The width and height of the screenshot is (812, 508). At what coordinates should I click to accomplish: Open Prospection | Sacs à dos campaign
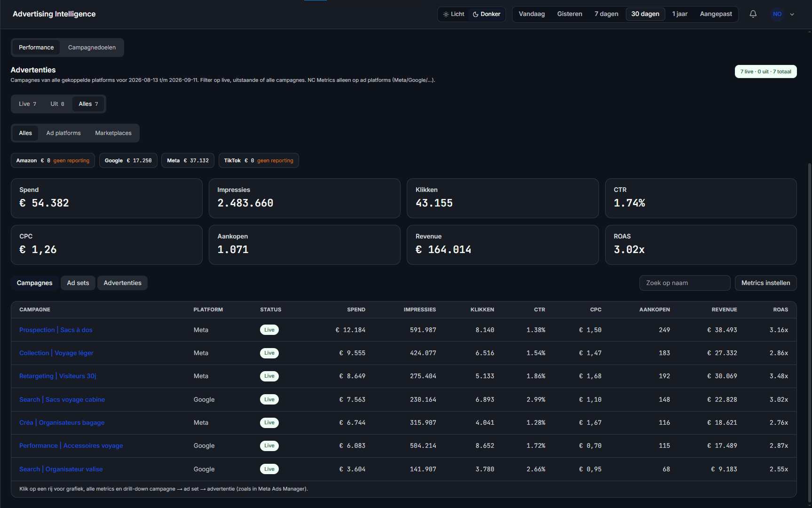[56, 330]
